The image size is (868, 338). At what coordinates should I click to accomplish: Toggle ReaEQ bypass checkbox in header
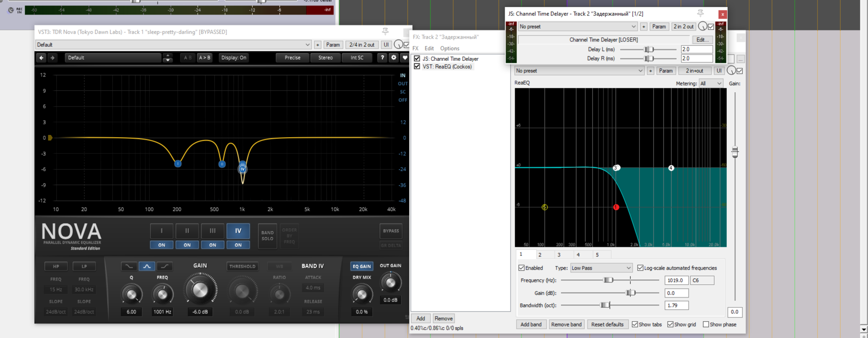point(740,71)
